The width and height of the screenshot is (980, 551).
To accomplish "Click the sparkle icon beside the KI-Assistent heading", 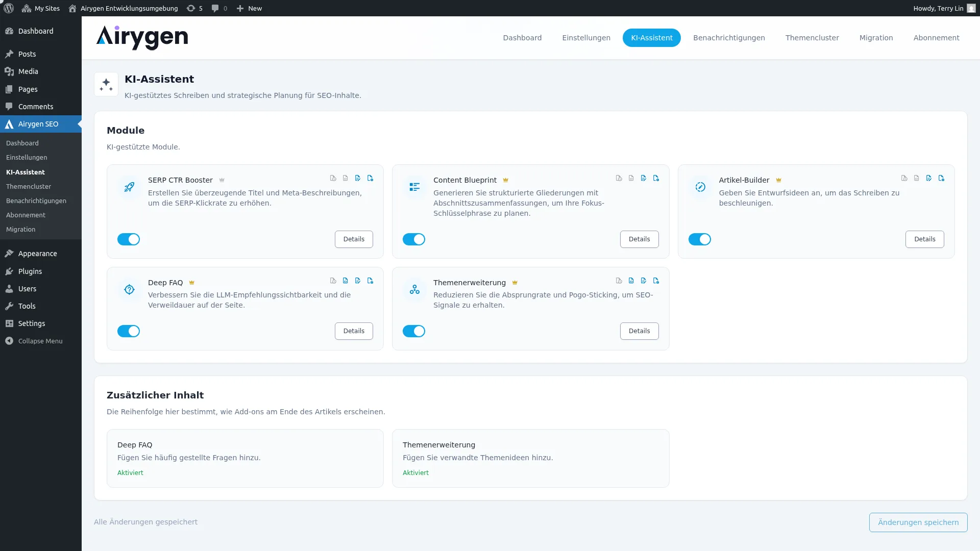I will point(106,85).
